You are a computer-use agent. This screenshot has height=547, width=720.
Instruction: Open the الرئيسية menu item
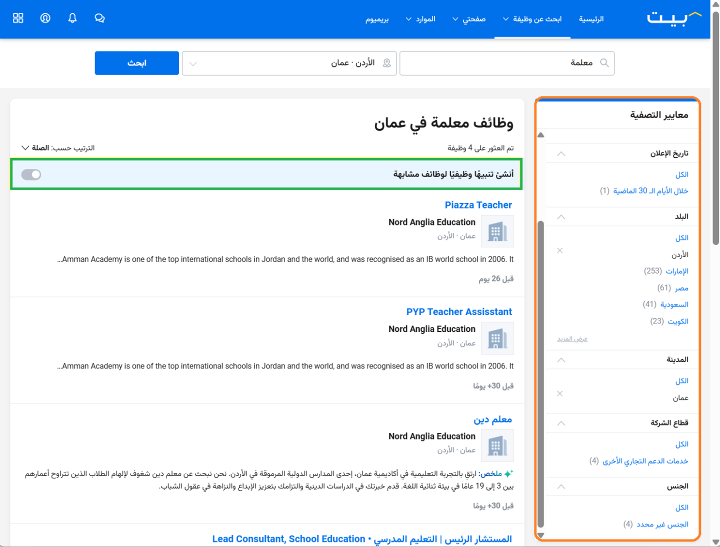point(591,19)
